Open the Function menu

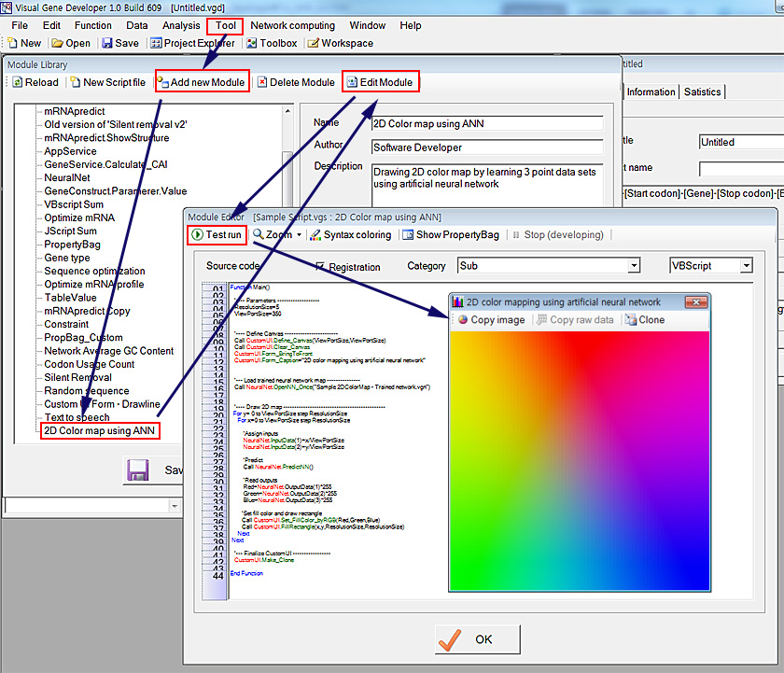coord(93,25)
